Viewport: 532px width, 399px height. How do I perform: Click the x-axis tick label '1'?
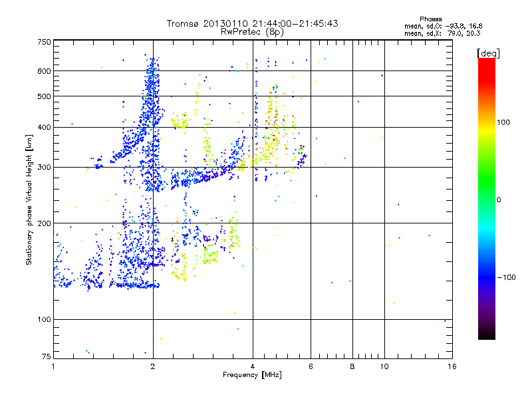(53, 366)
